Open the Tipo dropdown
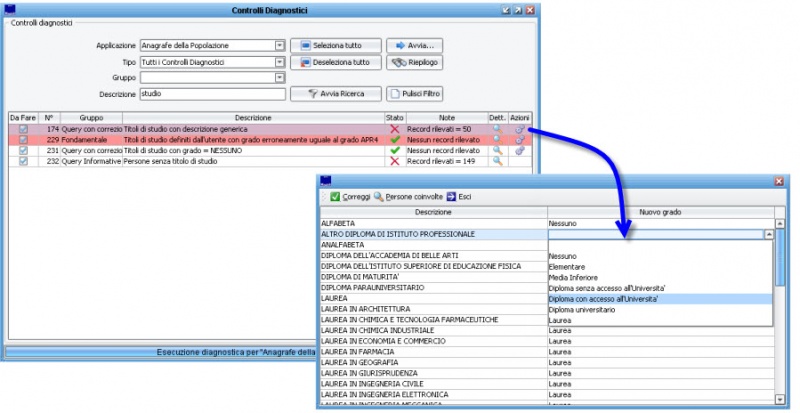 pos(280,62)
